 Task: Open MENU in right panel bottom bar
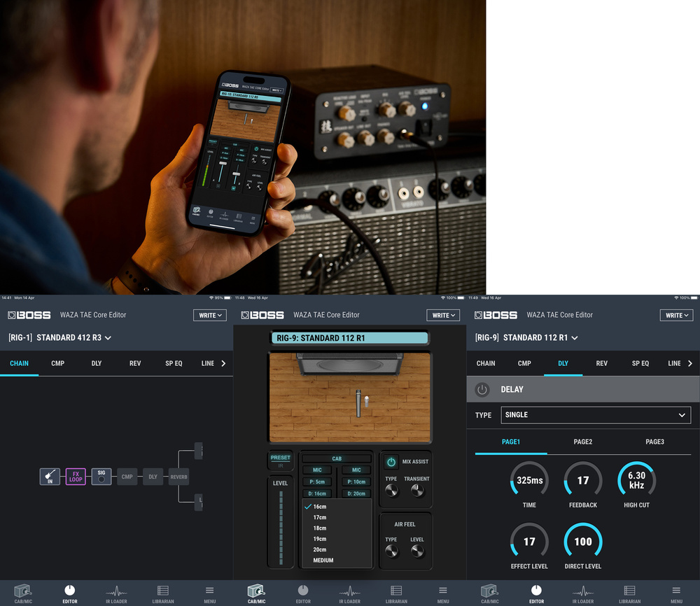pos(676,594)
